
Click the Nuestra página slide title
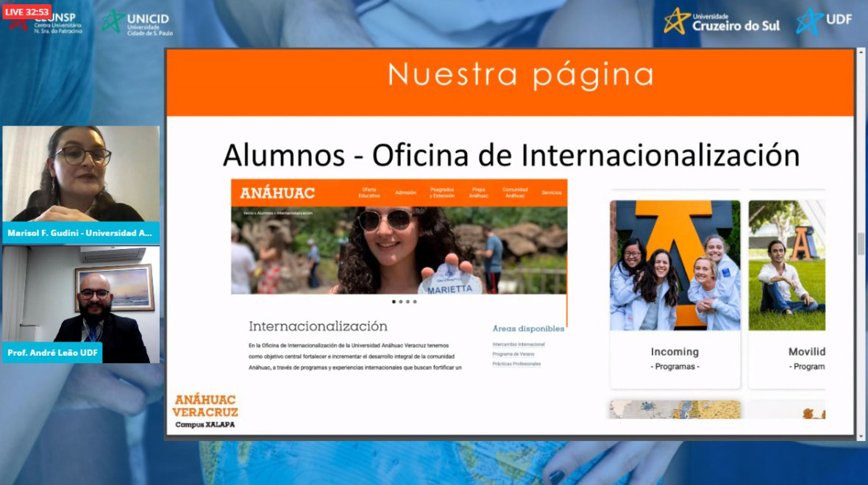tap(520, 75)
